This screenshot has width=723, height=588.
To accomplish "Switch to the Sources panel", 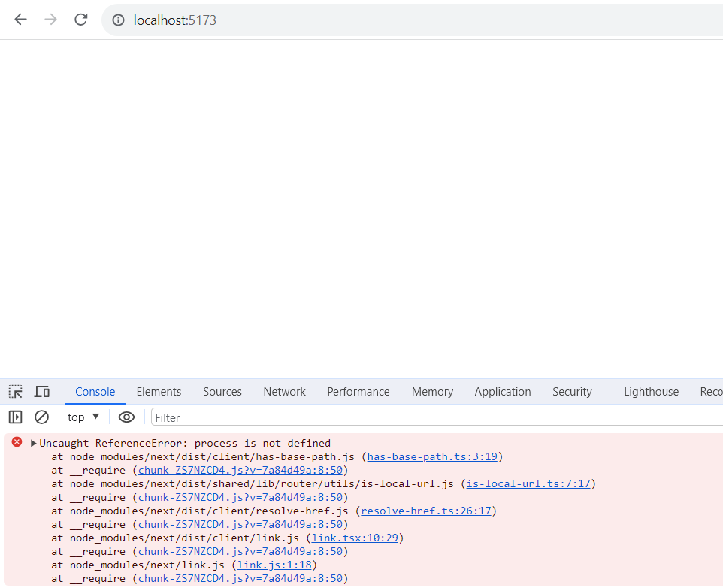I will click(222, 391).
